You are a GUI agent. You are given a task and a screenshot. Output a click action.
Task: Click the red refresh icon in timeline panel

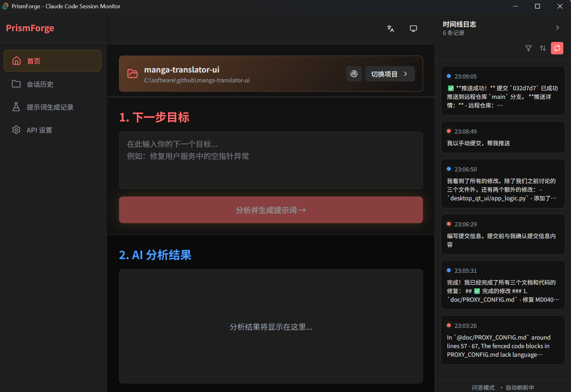557,48
